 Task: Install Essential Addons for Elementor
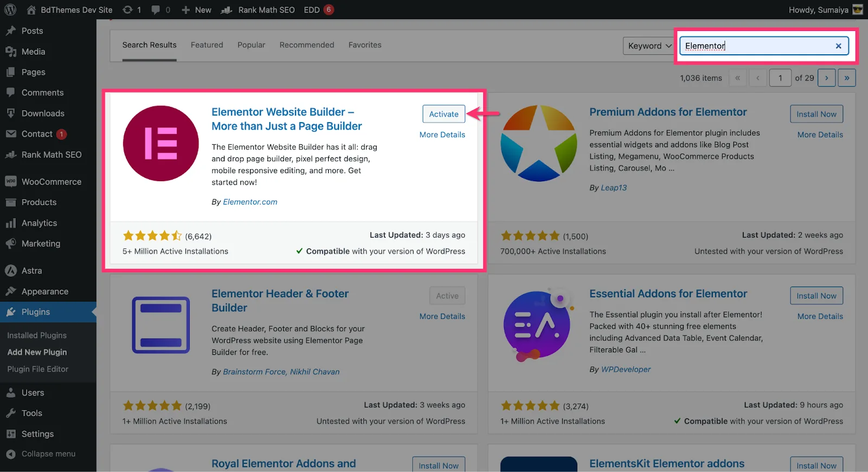click(816, 296)
